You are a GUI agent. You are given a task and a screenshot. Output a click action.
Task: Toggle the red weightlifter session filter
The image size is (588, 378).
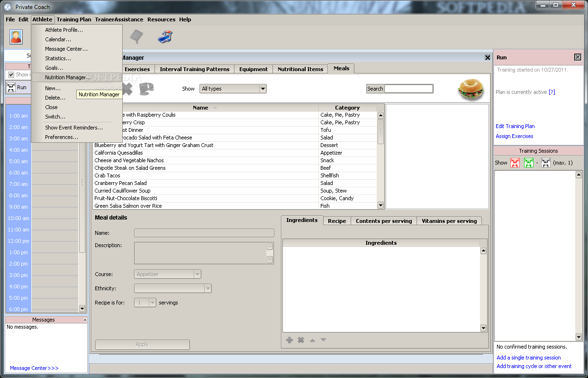click(515, 163)
